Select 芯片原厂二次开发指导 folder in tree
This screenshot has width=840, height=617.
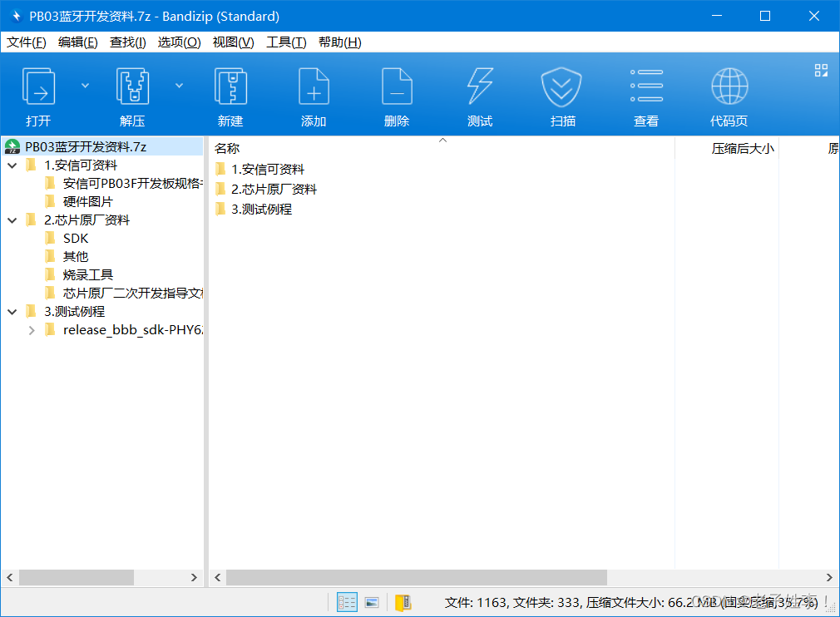(x=132, y=293)
